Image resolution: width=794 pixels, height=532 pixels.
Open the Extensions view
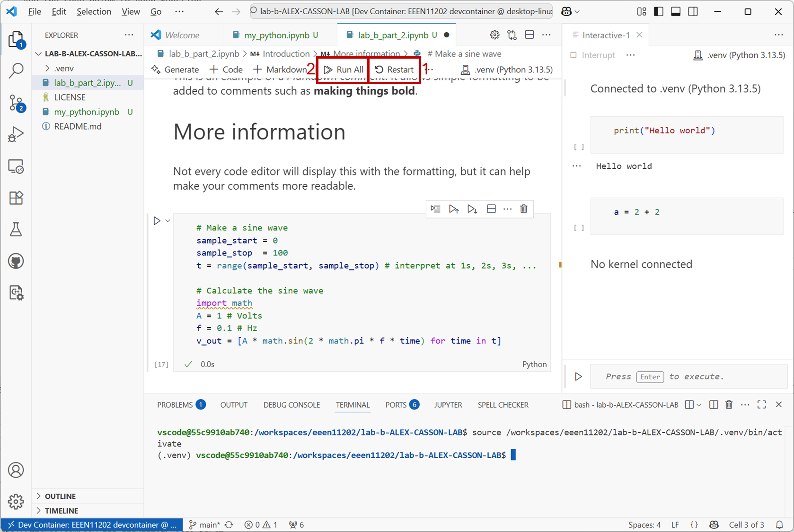(x=16, y=198)
